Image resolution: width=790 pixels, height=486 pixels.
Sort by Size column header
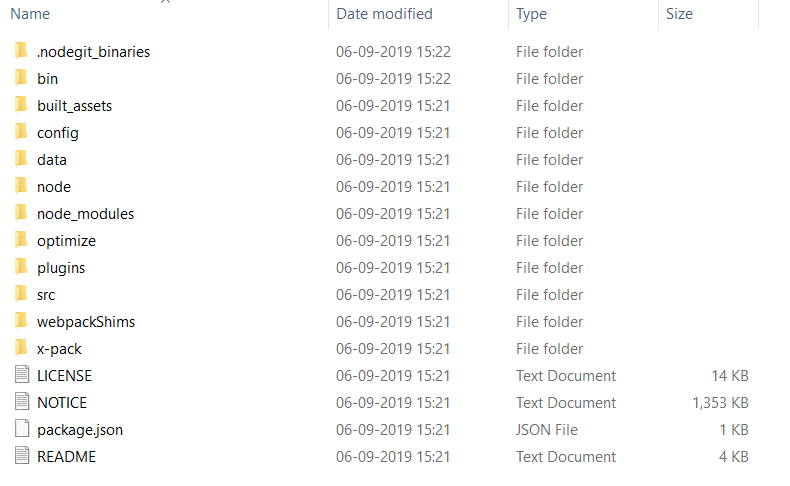(x=679, y=14)
